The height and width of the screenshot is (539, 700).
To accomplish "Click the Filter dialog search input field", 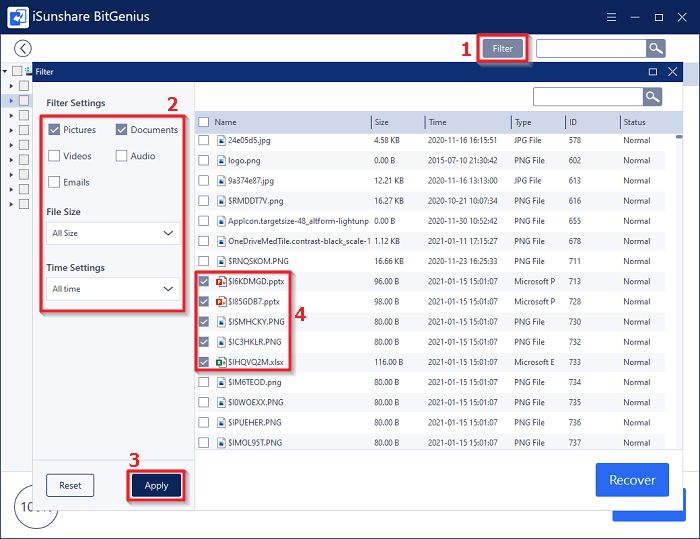I will [x=587, y=96].
